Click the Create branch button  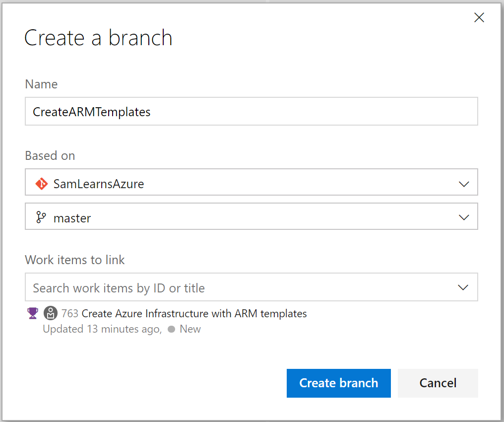coord(338,383)
